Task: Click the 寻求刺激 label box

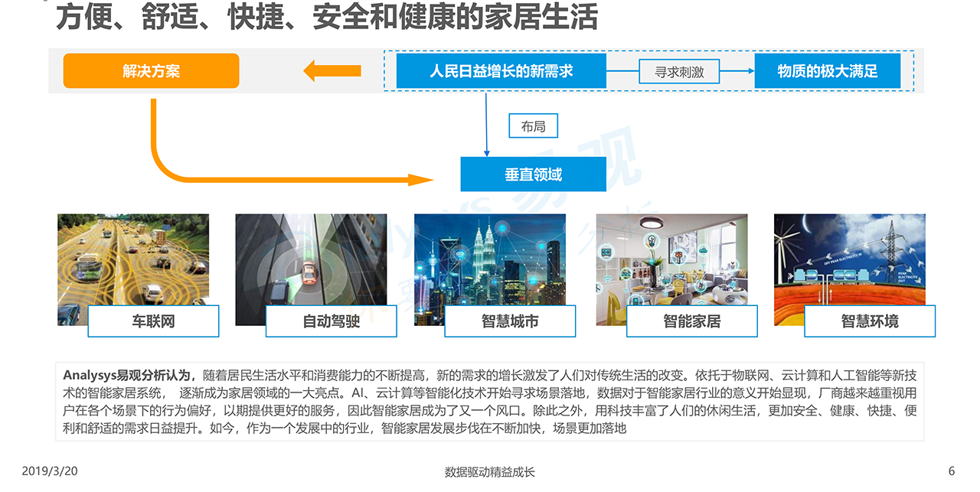Action: pyautogui.click(x=679, y=72)
